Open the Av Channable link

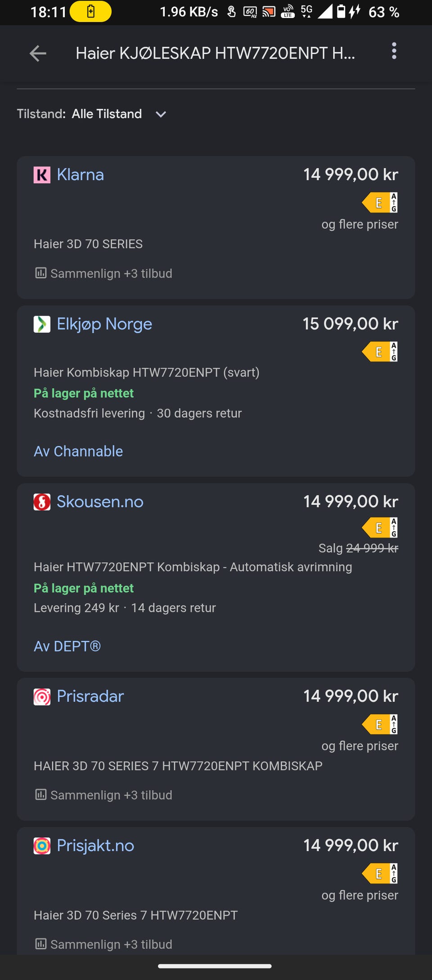tap(78, 451)
